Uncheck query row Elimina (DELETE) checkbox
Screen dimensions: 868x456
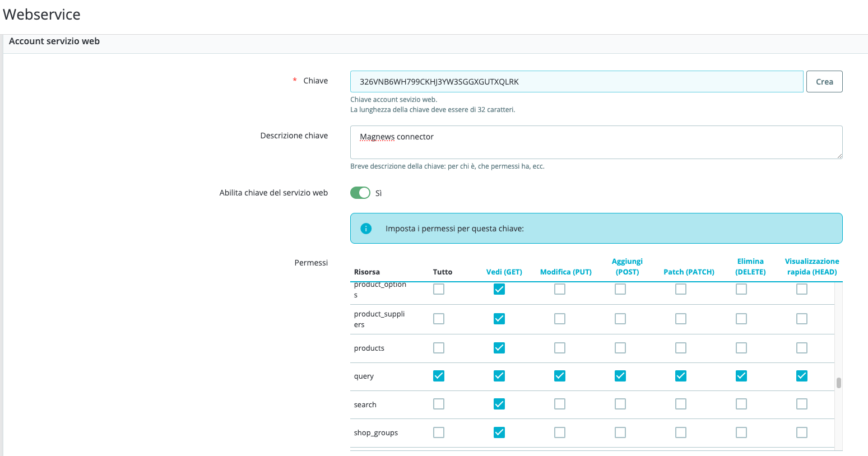(x=741, y=376)
